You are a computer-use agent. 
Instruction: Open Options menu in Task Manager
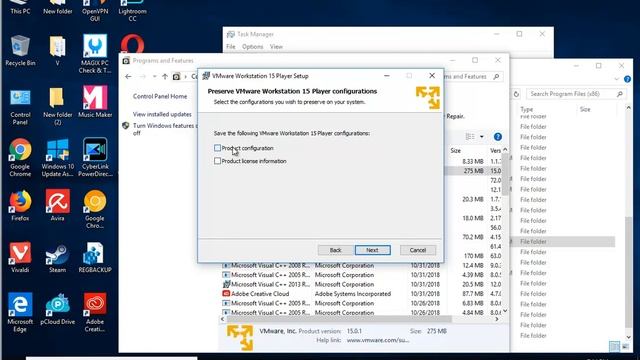point(252,47)
